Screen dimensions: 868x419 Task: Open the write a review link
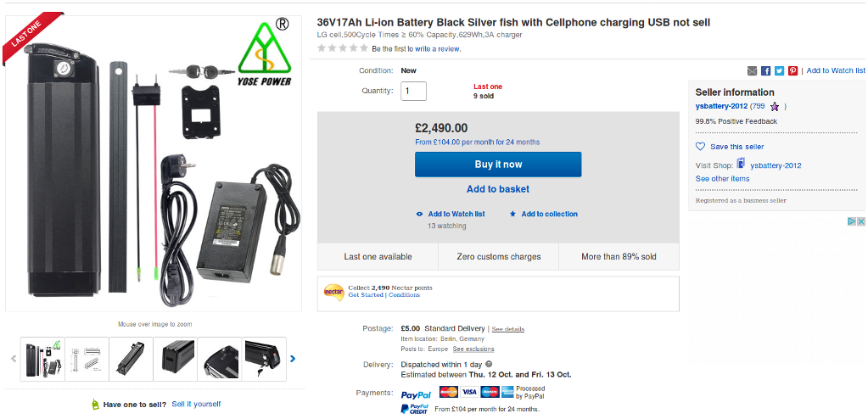tap(438, 49)
